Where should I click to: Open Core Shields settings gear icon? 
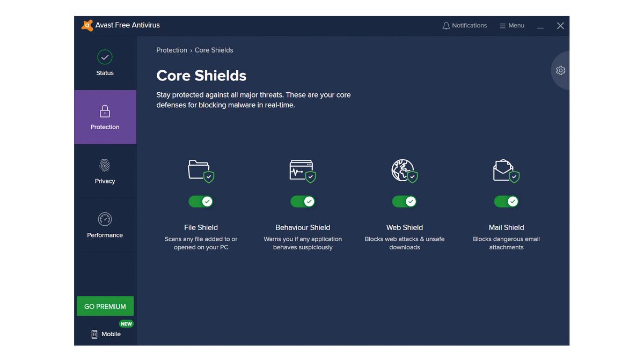pyautogui.click(x=560, y=70)
